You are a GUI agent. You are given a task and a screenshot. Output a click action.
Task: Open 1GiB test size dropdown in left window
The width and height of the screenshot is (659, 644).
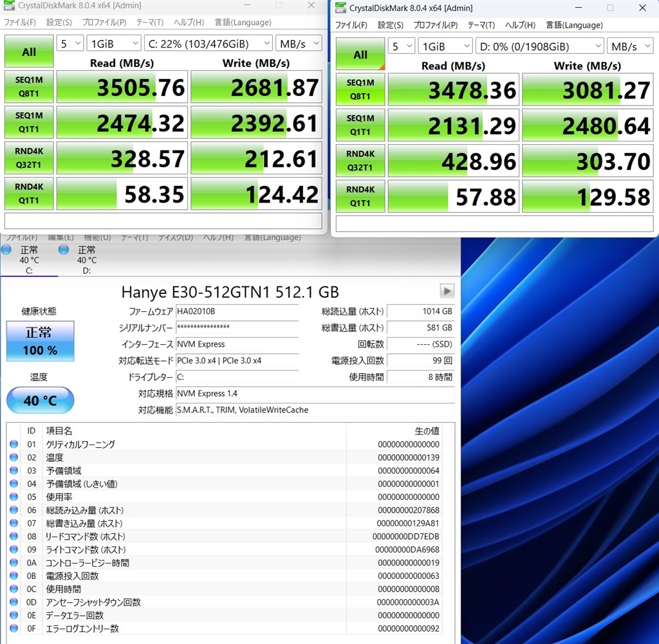click(x=114, y=43)
